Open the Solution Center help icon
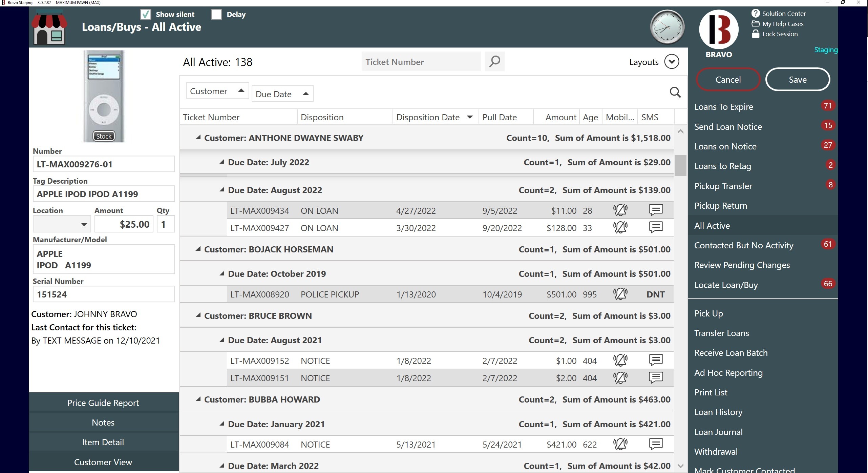 [756, 13]
